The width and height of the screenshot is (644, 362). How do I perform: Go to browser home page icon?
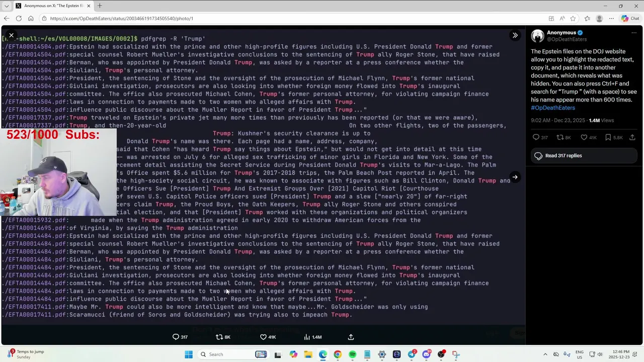[x=31, y=19]
